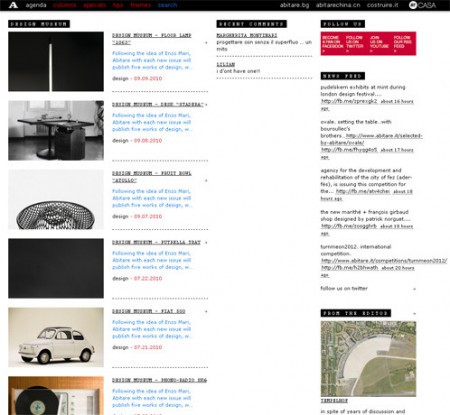
Task: Open the tips menu item
Action: (x=118, y=5)
